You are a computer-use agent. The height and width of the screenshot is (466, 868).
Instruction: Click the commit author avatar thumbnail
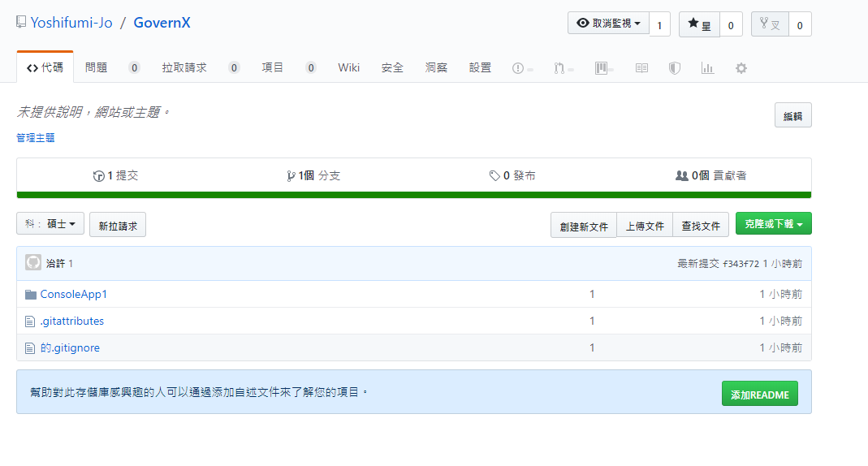pos(33,262)
